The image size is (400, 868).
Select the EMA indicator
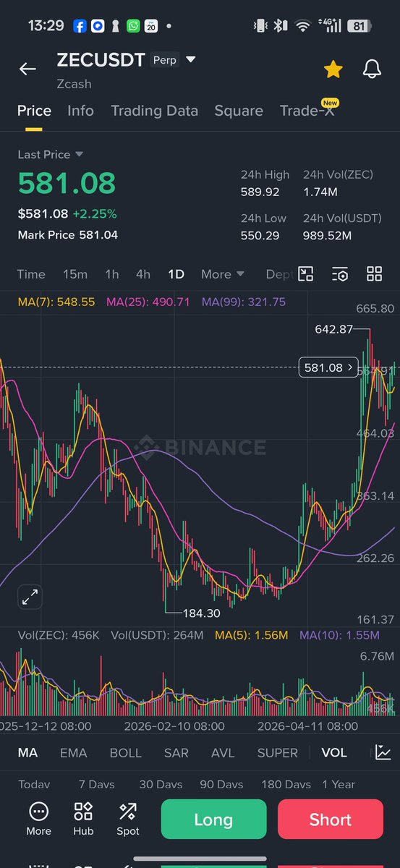[73, 753]
